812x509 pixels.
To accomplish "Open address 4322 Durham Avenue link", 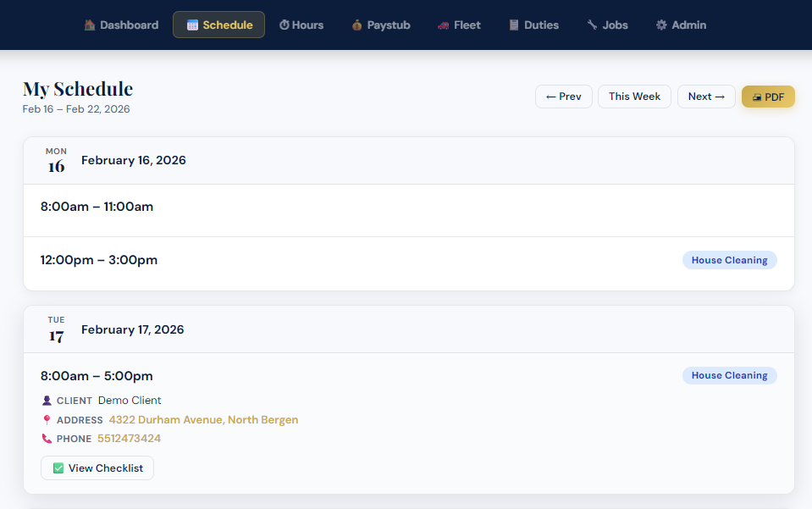I will [x=203, y=420].
